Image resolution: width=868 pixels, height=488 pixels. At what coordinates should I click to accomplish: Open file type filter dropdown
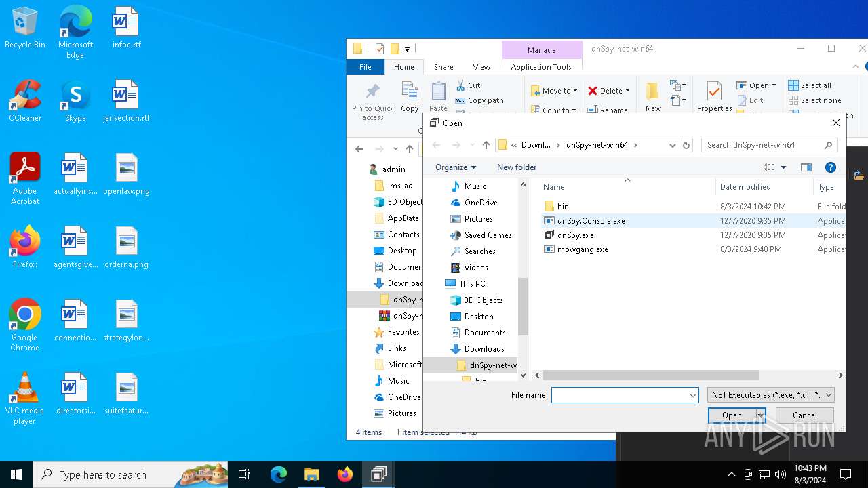[770, 395]
